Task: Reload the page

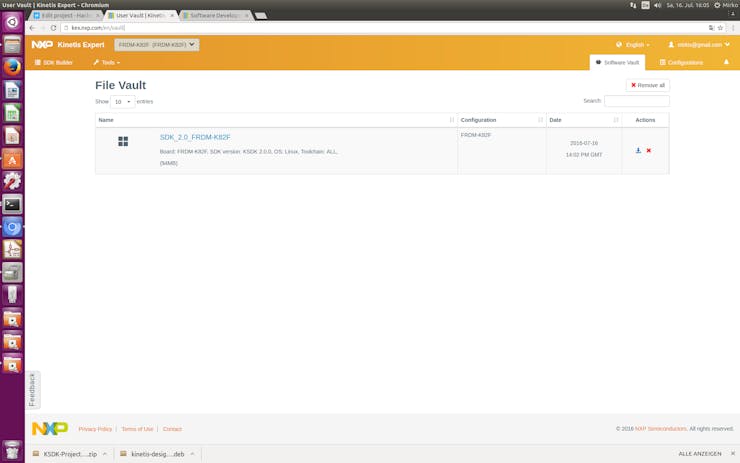Action: (53, 28)
